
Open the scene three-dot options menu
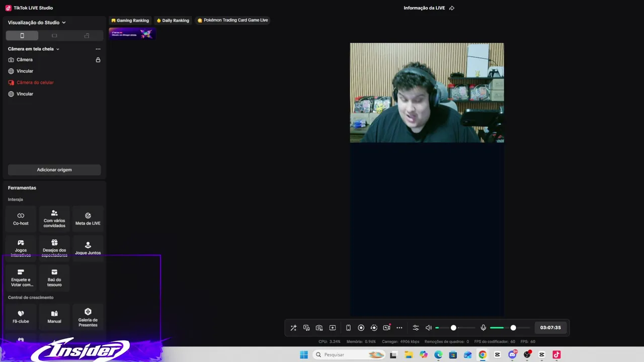pyautogui.click(x=98, y=49)
